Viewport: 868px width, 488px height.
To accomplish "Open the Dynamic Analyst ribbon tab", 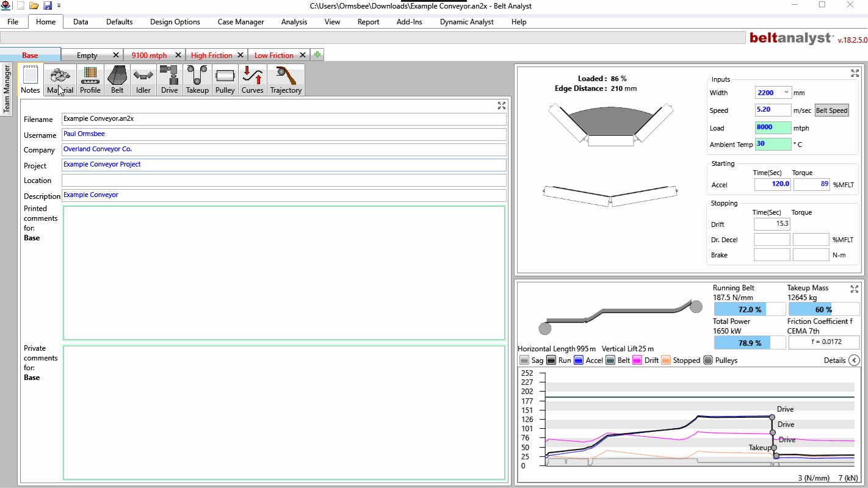I will [468, 22].
